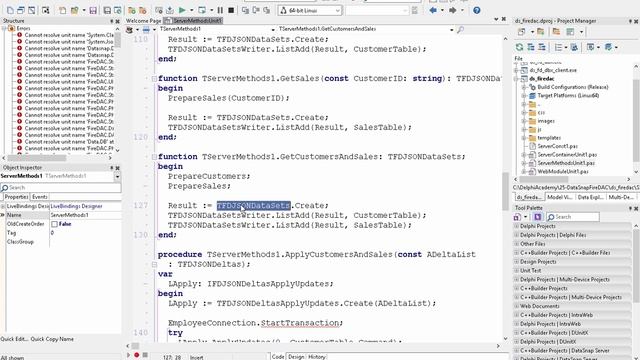
Task: Click the Save floppy disk toolbar icon
Action: [x=93, y=10]
